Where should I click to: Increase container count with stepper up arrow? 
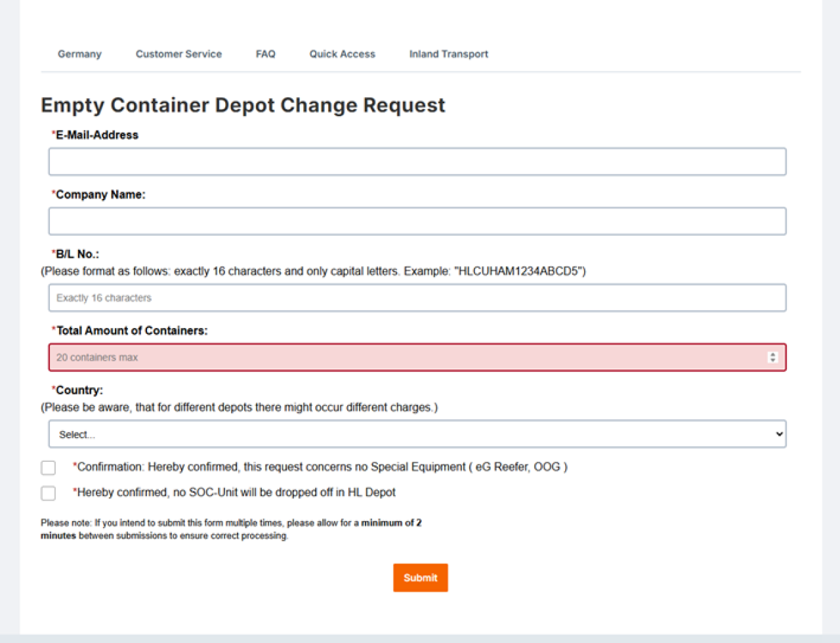click(x=772, y=354)
